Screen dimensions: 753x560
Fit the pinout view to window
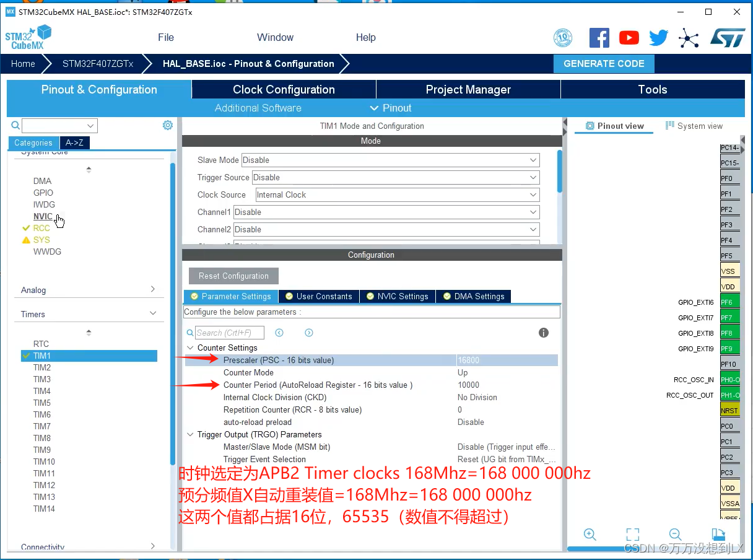(632, 534)
